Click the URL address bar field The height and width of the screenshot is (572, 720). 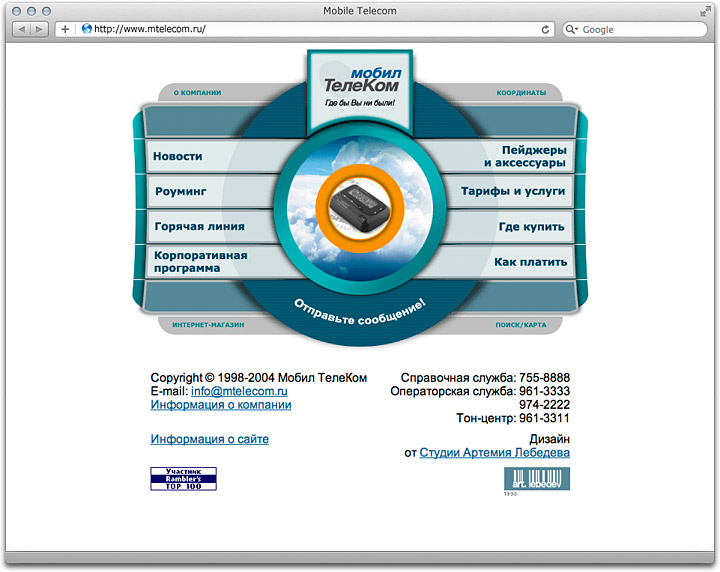pos(310,30)
